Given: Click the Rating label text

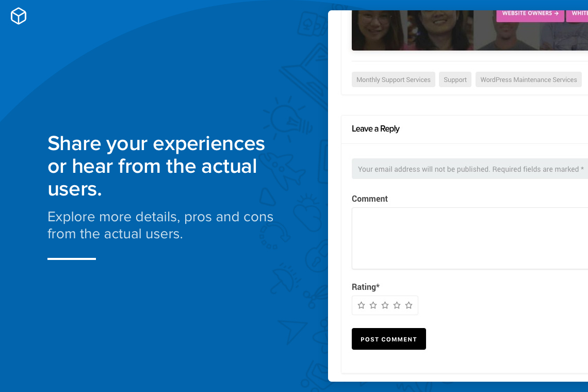Looking at the screenshot, I should [365, 287].
